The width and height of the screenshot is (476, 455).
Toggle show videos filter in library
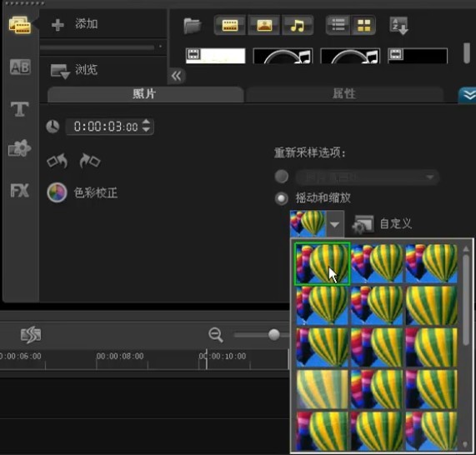pos(230,25)
